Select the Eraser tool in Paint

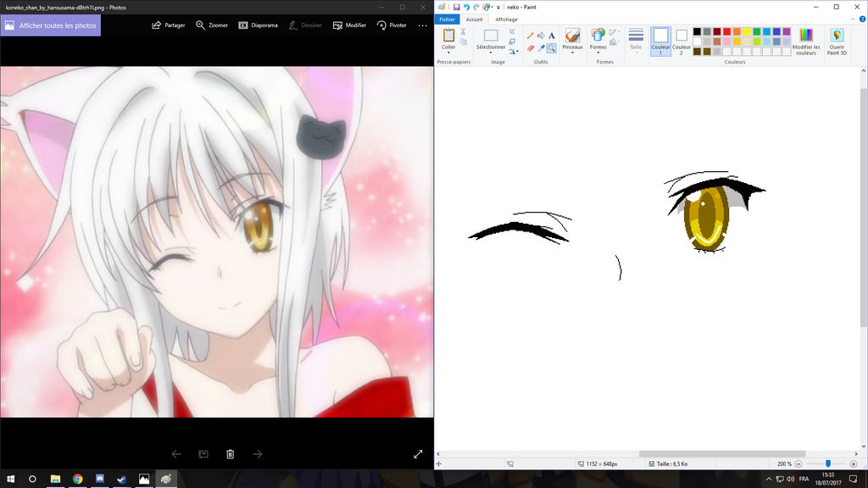[531, 48]
